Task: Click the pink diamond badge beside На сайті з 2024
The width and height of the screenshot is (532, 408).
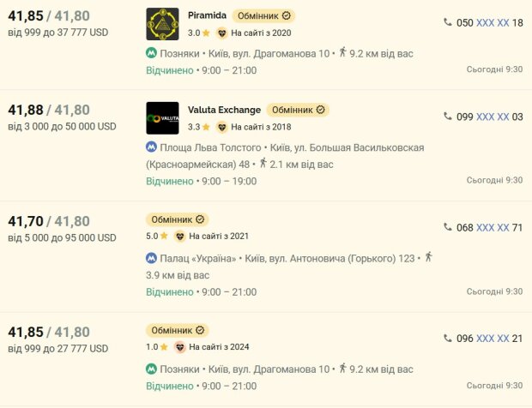Action: tap(180, 347)
